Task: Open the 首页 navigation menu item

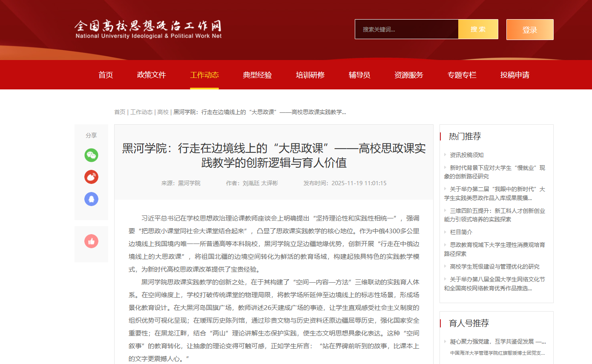Action: 106,75
